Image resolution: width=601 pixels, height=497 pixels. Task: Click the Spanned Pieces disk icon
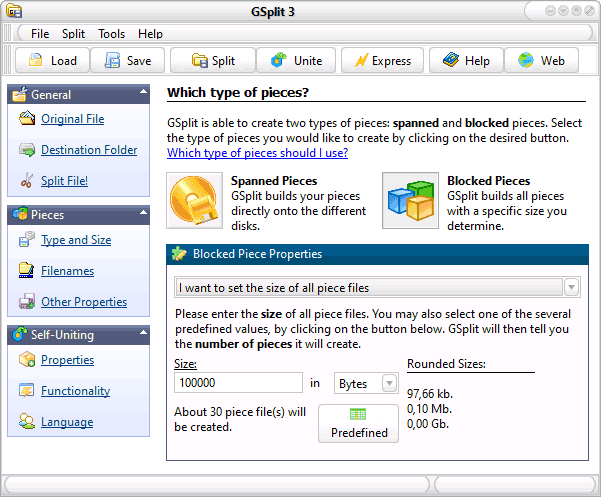[194, 200]
